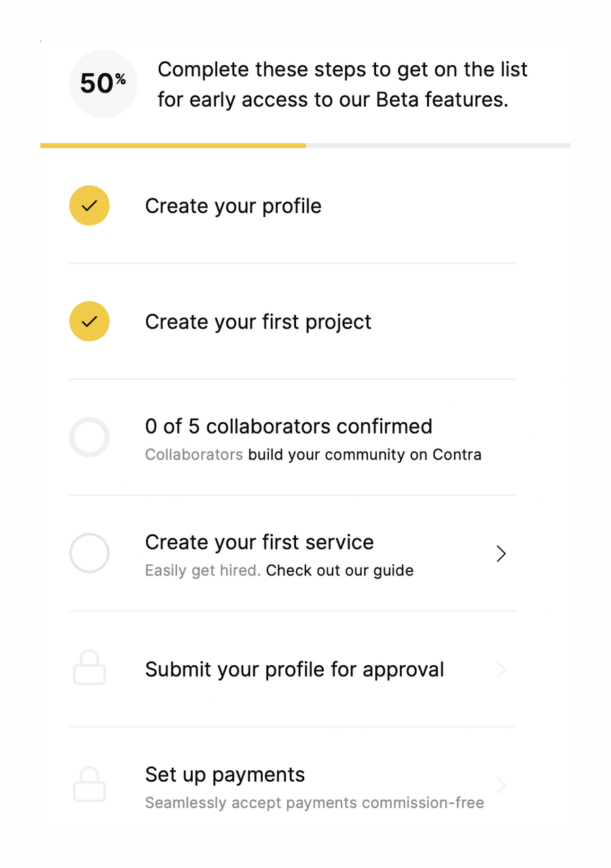
Task: Open the Create your first project step
Action: pos(258,322)
